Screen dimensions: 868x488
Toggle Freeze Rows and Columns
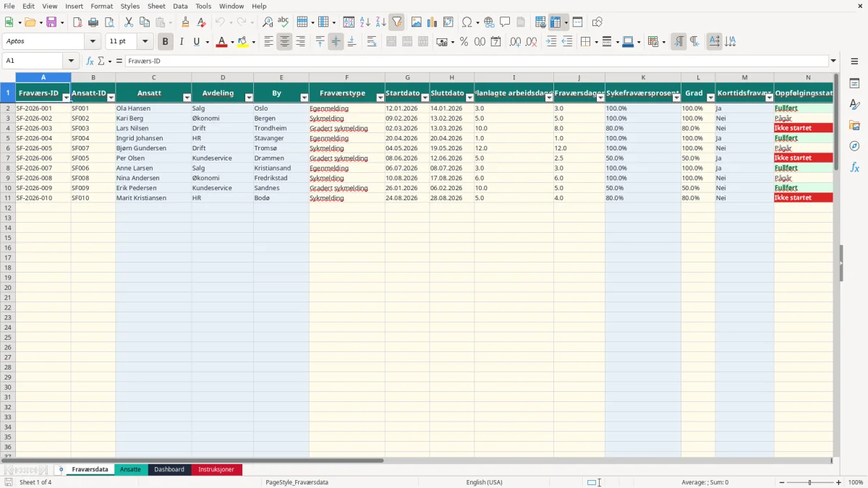pyautogui.click(x=556, y=22)
